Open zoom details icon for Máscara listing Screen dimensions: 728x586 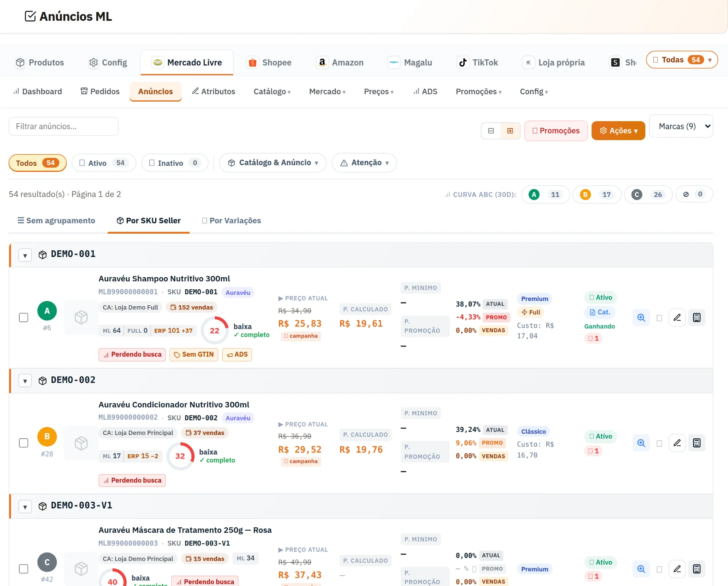[641, 569]
